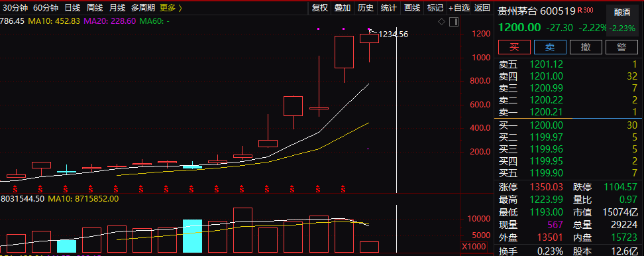Toggle 复权 price adjustment

click(319, 7)
